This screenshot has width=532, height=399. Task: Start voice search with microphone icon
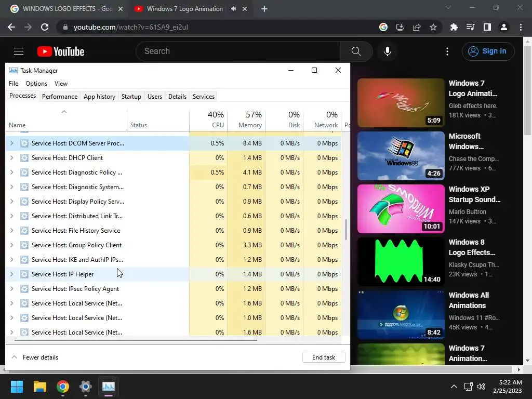point(388,51)
